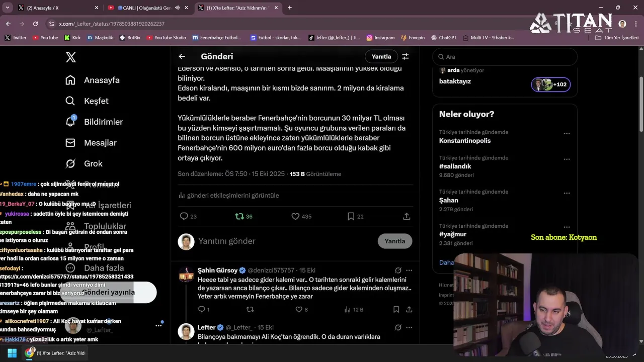Bookmark Şahin Gürsoy's reply

point(396,310)
